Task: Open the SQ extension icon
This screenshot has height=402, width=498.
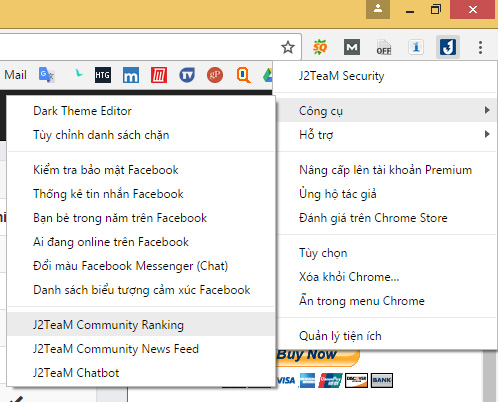Action: click(x=320, y=47)
